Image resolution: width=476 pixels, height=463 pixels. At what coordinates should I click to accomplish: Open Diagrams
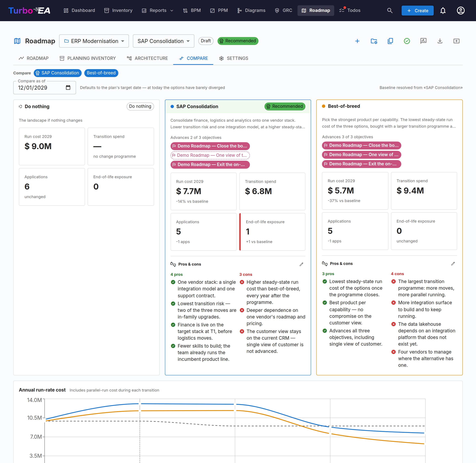[x=251, y=10]
